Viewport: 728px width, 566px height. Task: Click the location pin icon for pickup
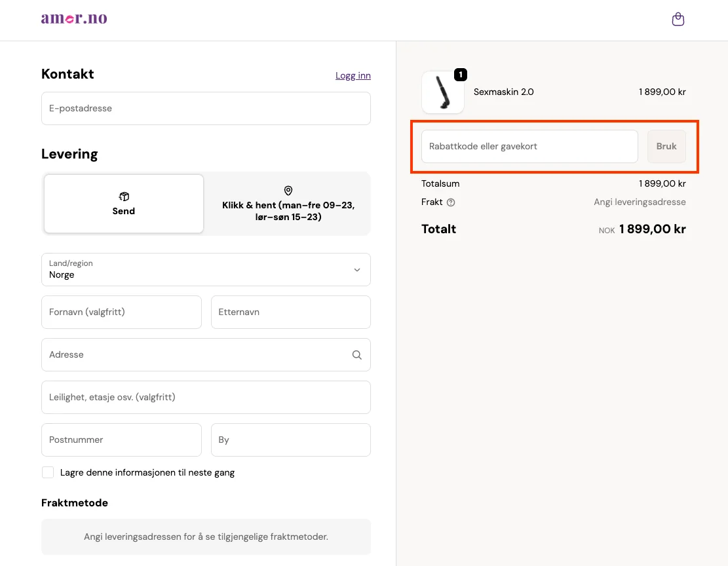pos(288,191)
